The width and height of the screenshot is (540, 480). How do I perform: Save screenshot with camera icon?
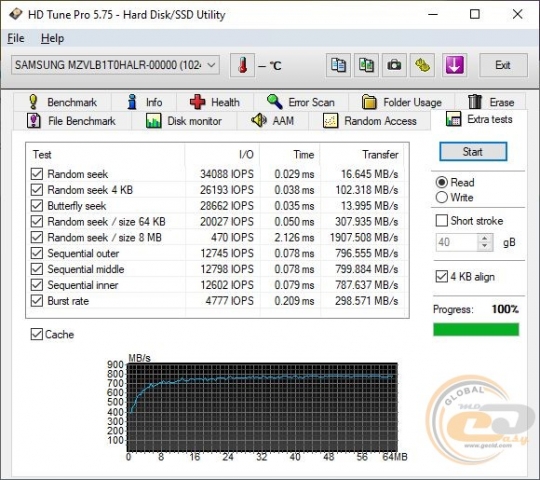click(394, 65)
